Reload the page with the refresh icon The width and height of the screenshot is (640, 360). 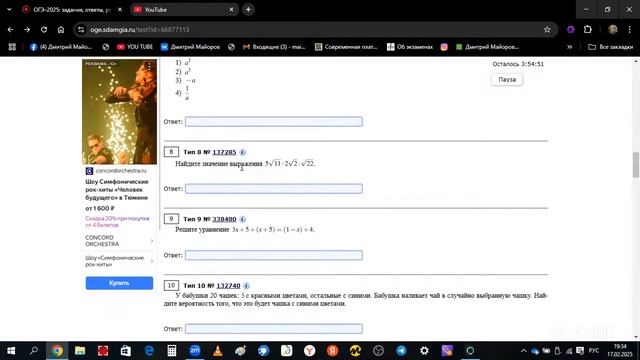(x=44, y=29)
